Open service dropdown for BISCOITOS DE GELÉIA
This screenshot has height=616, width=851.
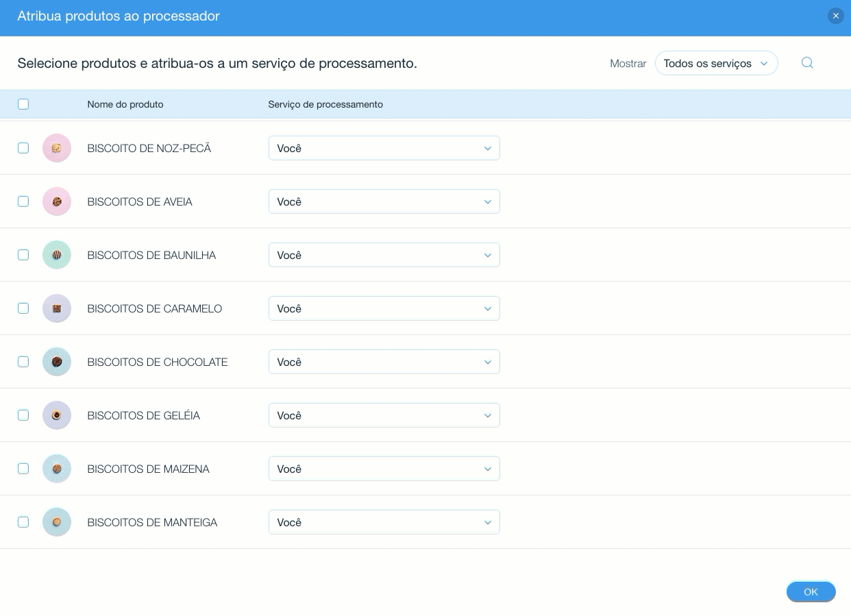pos(384,415)
